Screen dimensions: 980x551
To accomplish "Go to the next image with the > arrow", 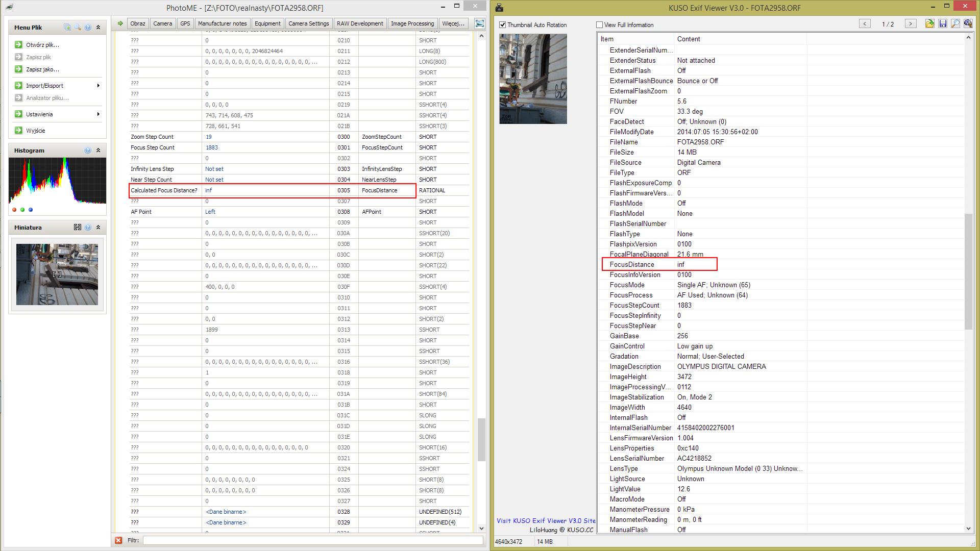I will point(910,24).
